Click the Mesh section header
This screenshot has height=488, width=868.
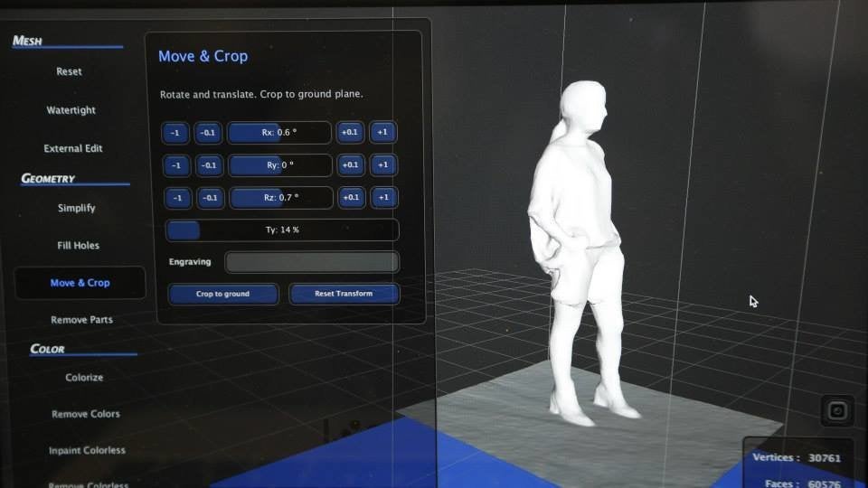pyautogui.click(x=27, y=41)
